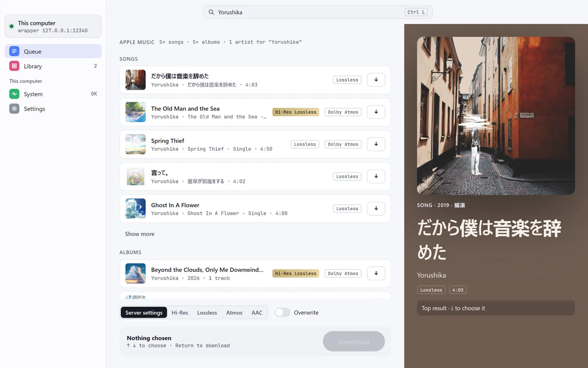
Task: Download the song 言って。
Action: click(x=376, y=176)
